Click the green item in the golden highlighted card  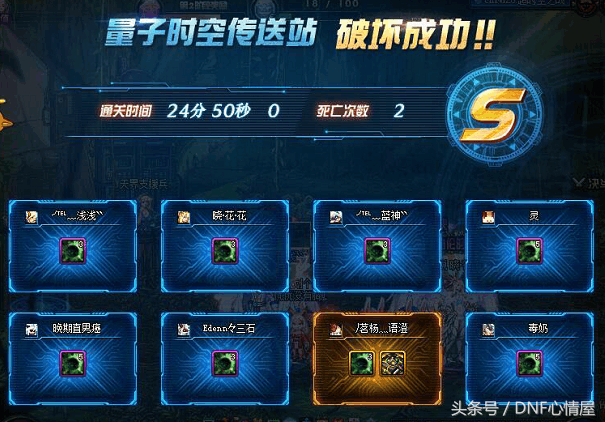[x=361, y=363]
